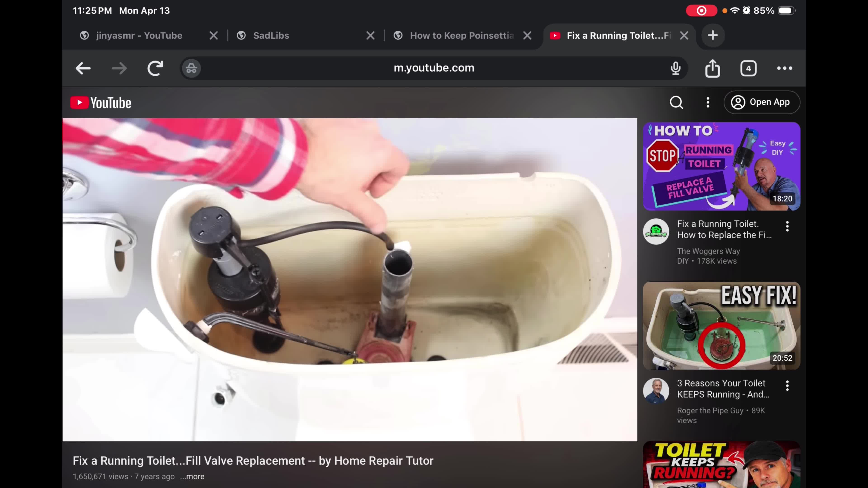Expand video description with ...more
This screenshot has height=488, width=868.
pos(192,476)
